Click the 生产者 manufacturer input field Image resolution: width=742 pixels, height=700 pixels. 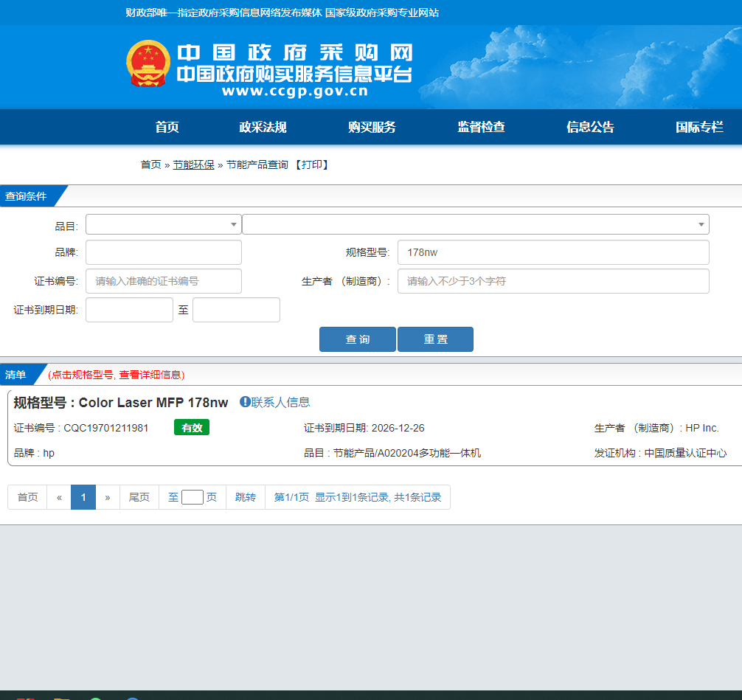pos(553,281)
